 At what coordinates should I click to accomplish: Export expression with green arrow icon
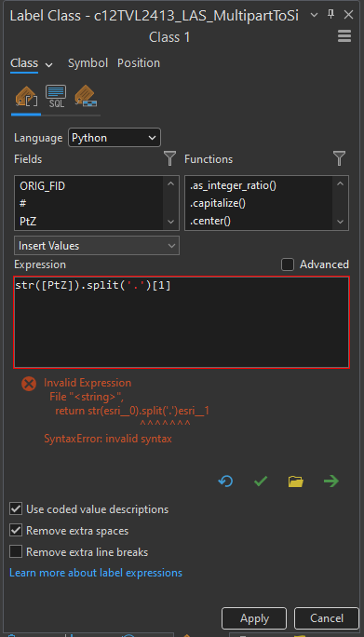tap(331, 481)
